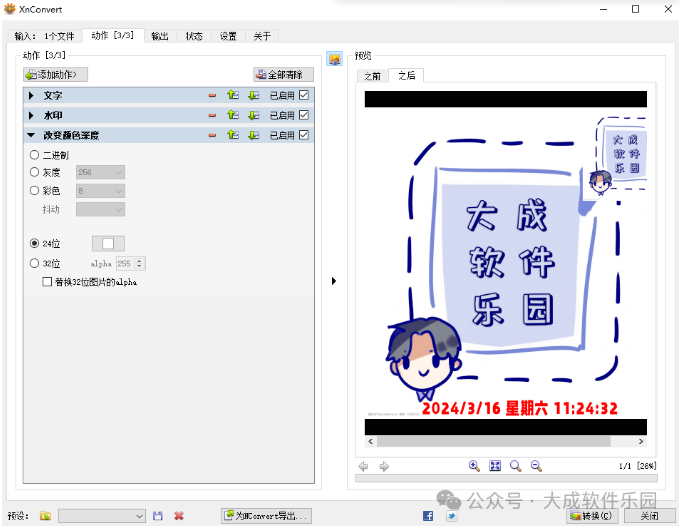Image resolution: width=681 pixels, height=526 pixels.
Task: Click the alpha value field showing 255
Action: [x=126, y=264]
